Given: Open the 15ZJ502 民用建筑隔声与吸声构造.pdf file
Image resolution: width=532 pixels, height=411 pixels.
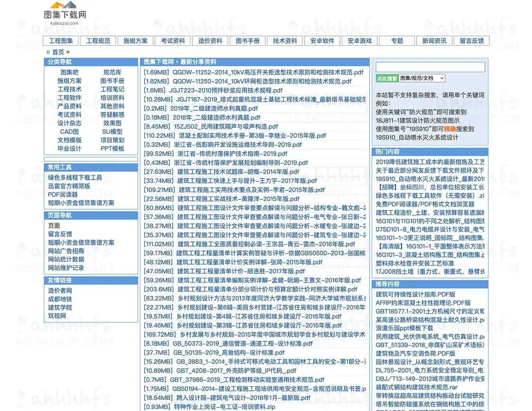Looking at the screenshot, I should click(x=211, y=126).
